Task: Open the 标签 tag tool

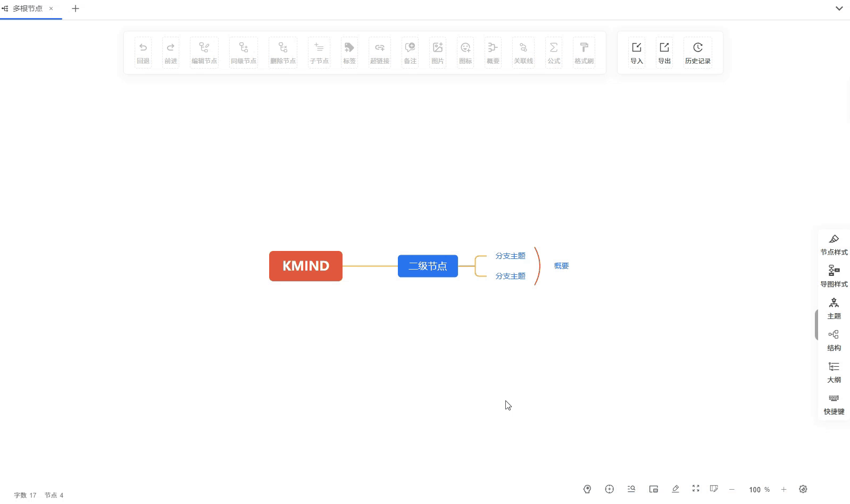Action: [x=349, y=52]
